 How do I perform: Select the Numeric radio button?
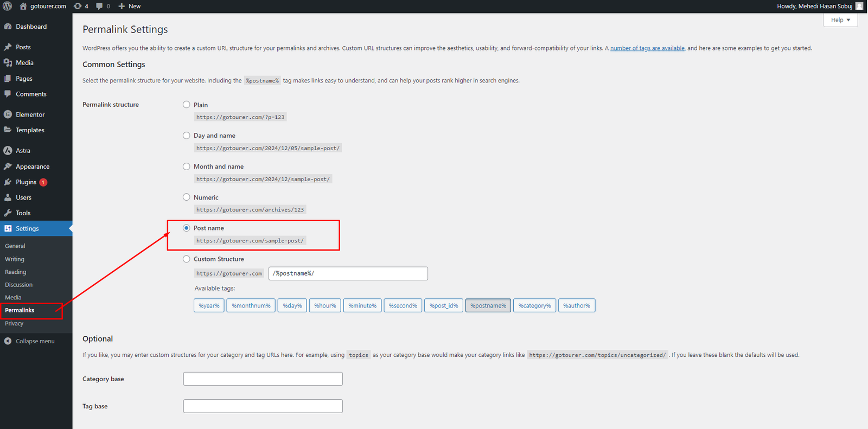[x=187, y=197]
